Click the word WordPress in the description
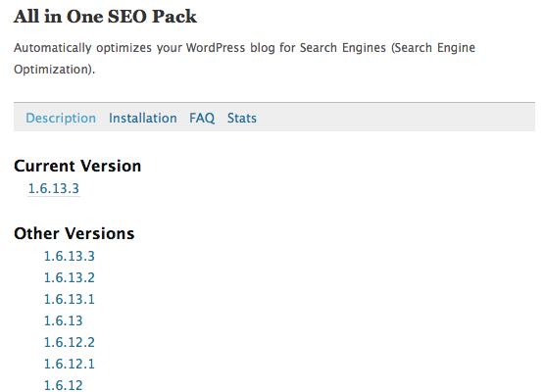545x392 pixels. [x=216, y=48]
